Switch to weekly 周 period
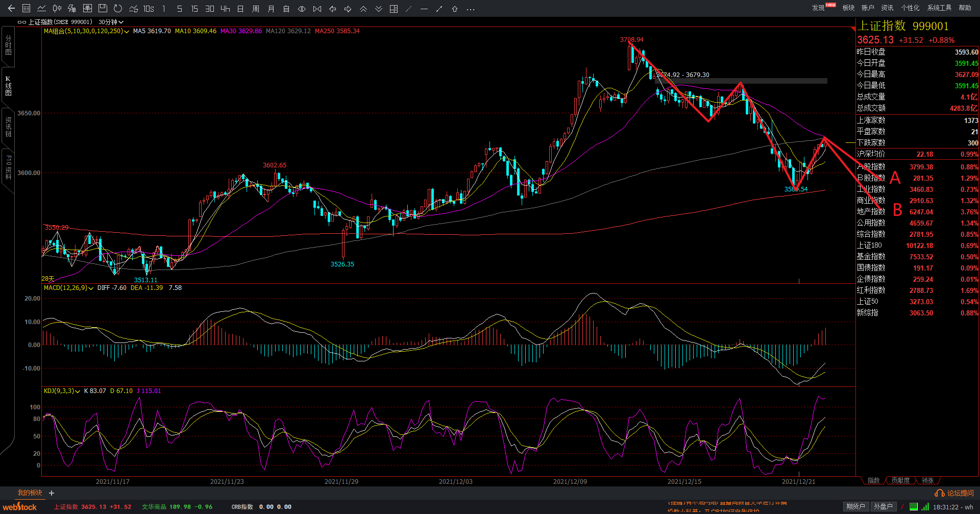 pos(256,9)
